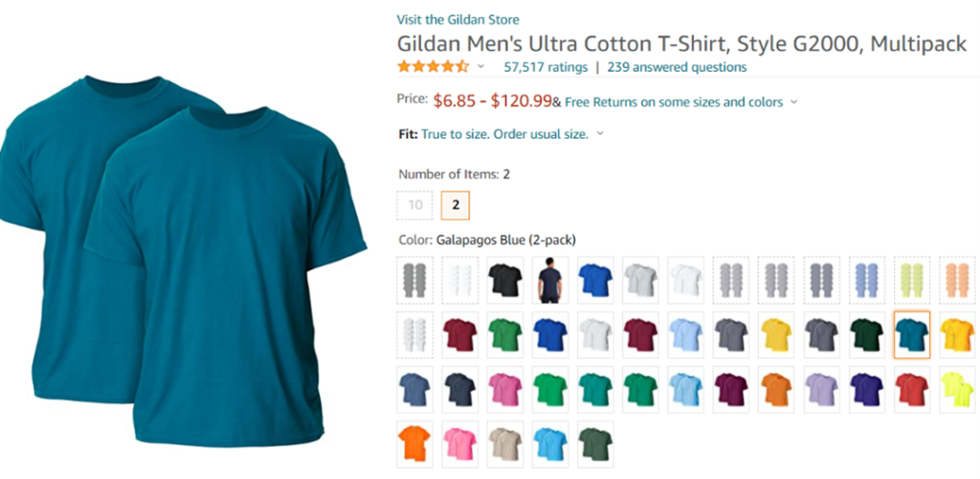Viewport: 980px width, 479px height.
Task: Select the single orange shirt swatch
Action: pyautogui.click(x=414, y=444)
